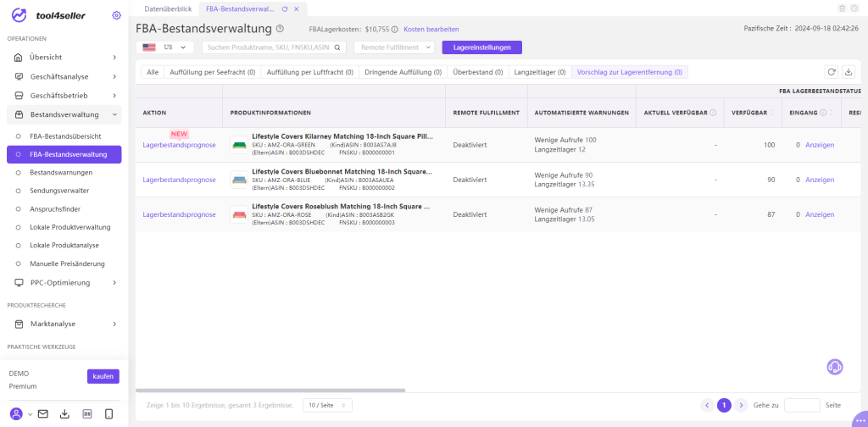Open settings gear next to tool4seller logo
Image resolution: width=868 pixels, height=427 pixels.
116,15
